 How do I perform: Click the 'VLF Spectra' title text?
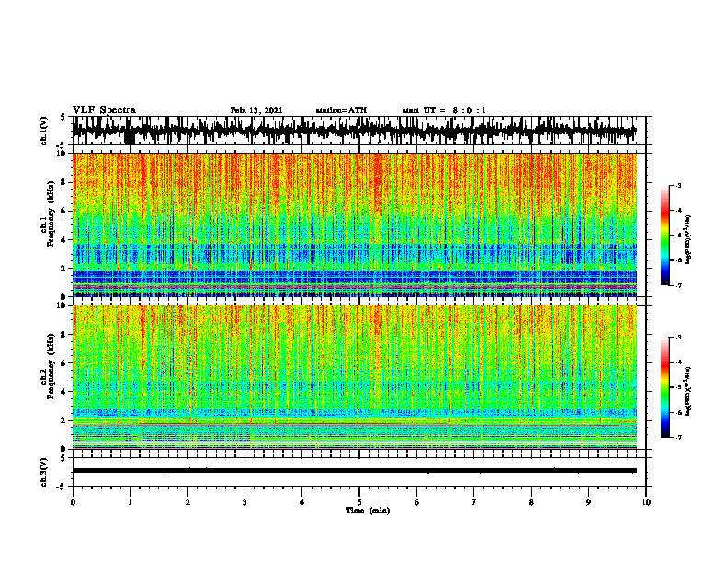click(104, 110)
